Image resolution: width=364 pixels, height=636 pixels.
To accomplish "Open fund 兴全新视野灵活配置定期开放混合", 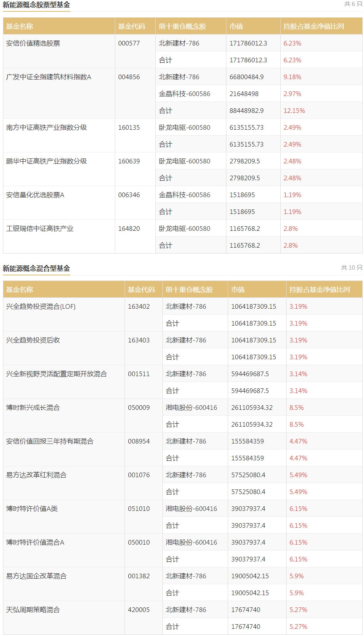I will [56, 374].
